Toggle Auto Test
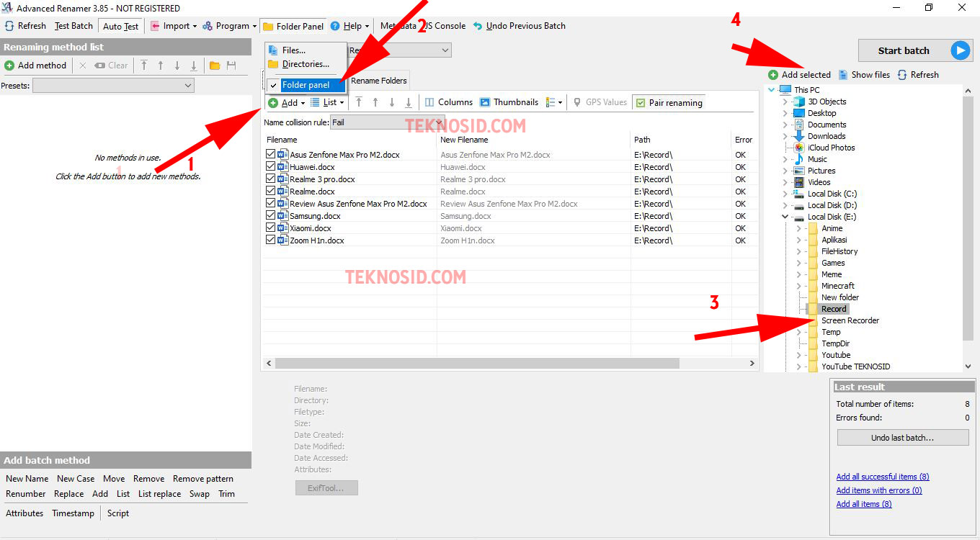Viewport: 980px width, 540px height. coord(121,26)
